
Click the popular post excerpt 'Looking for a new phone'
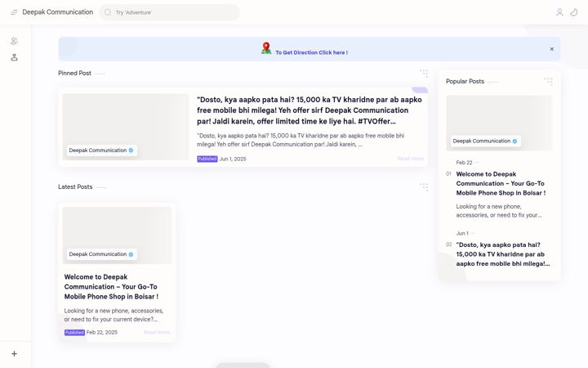click(499, 211)
